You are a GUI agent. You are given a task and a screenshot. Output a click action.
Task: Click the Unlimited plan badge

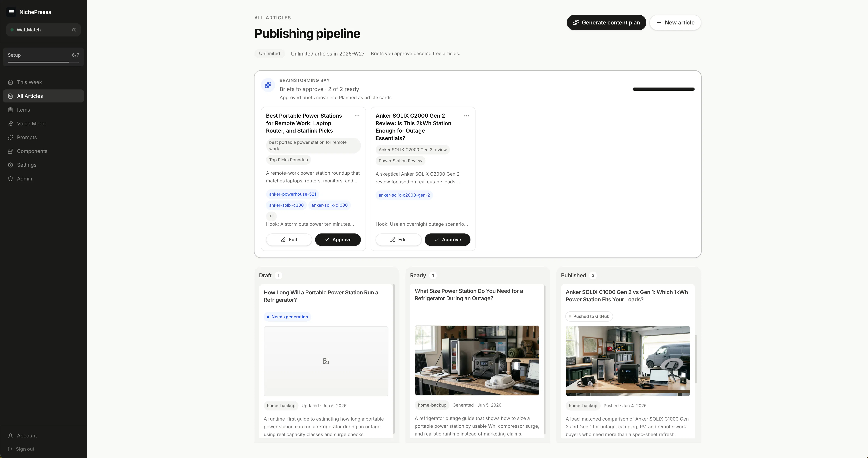(x=270, y=54)
